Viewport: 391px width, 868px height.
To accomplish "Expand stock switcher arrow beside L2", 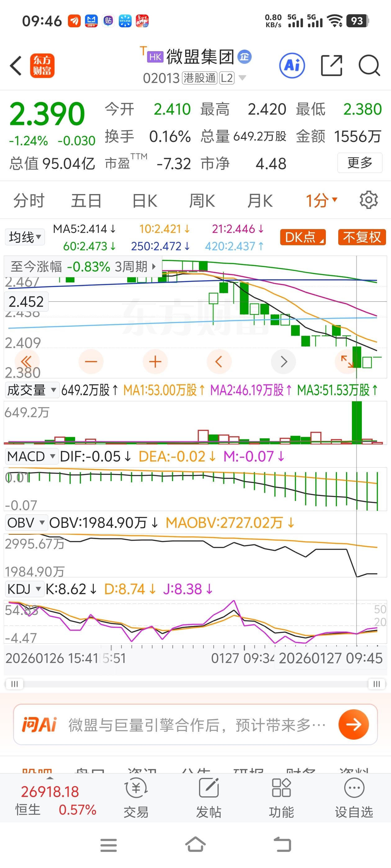I will 242,78.
